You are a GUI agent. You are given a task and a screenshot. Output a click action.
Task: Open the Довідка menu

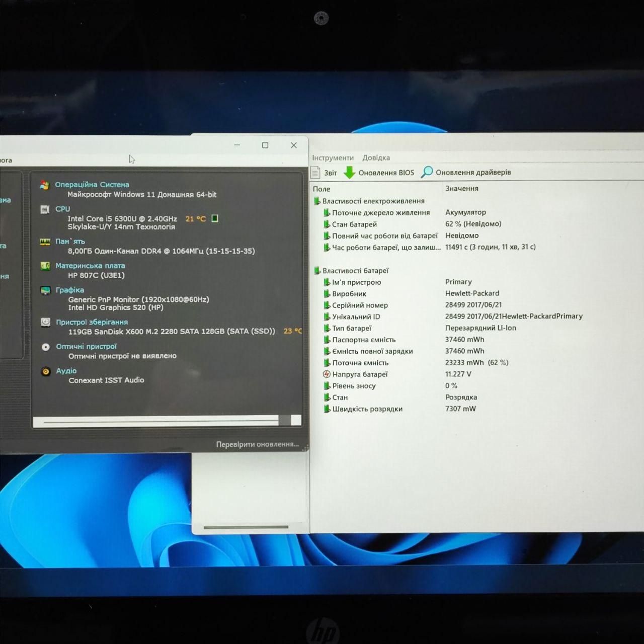(376, 157)
